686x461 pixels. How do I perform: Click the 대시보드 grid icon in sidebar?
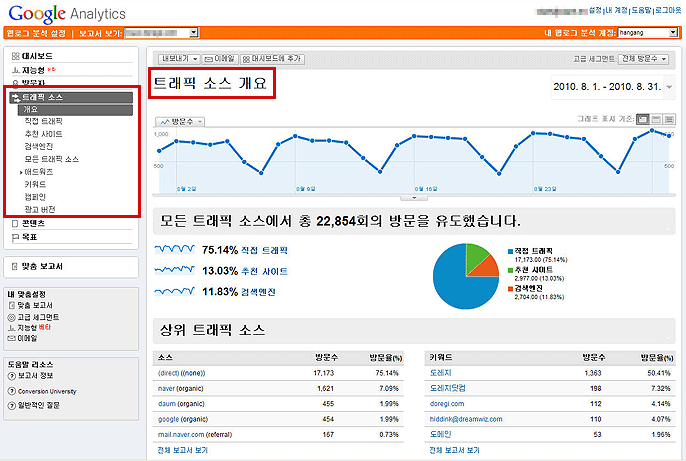[15, 56]
